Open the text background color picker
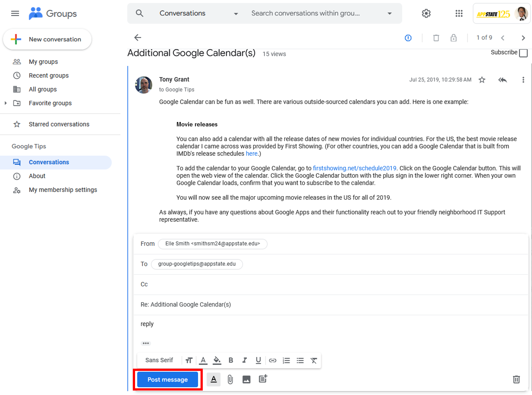532x395 pixels. point(217,360)
